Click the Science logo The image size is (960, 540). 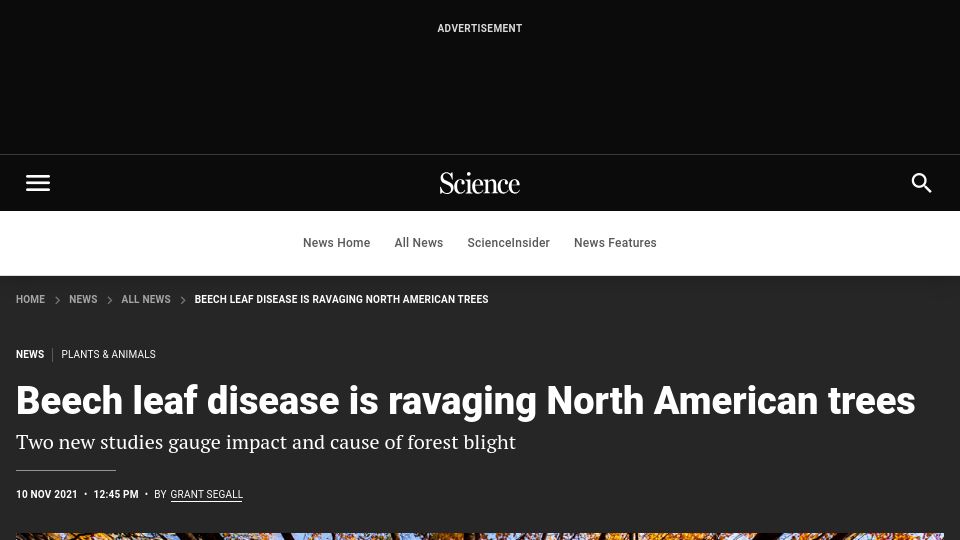[x=479, y=183]
